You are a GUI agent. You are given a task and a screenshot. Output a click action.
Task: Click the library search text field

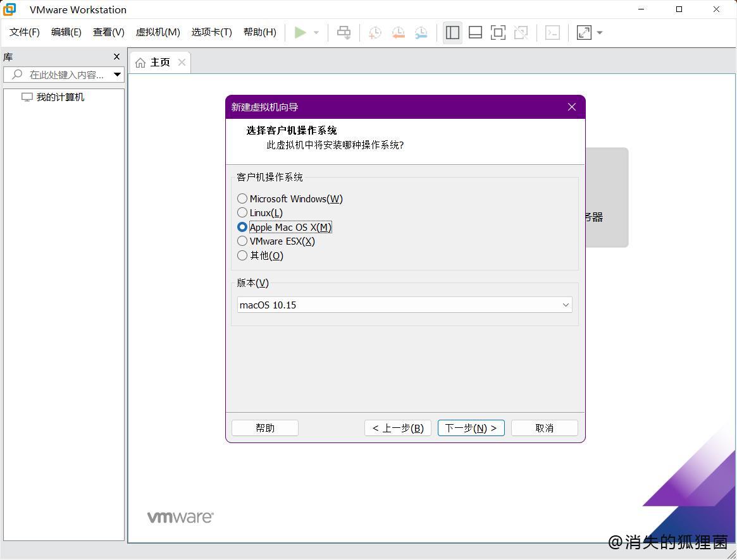pyautogui.click(x=64, y=75)
